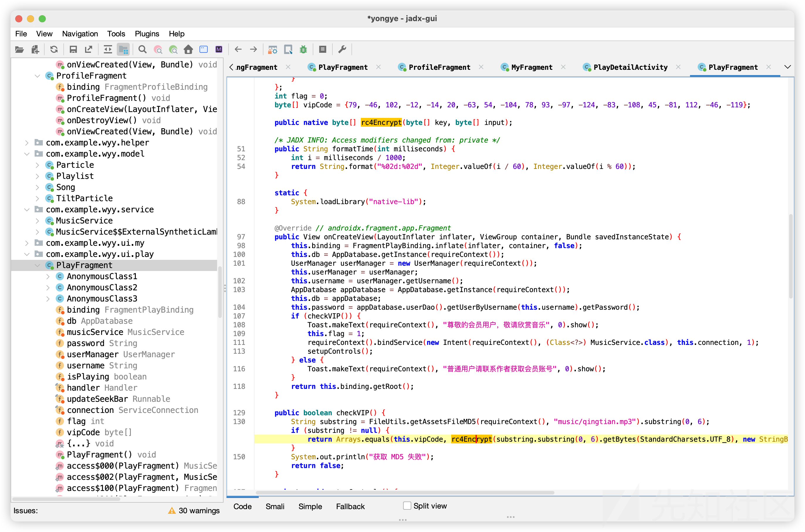Click the application class blue window icon

pos(204,50)
